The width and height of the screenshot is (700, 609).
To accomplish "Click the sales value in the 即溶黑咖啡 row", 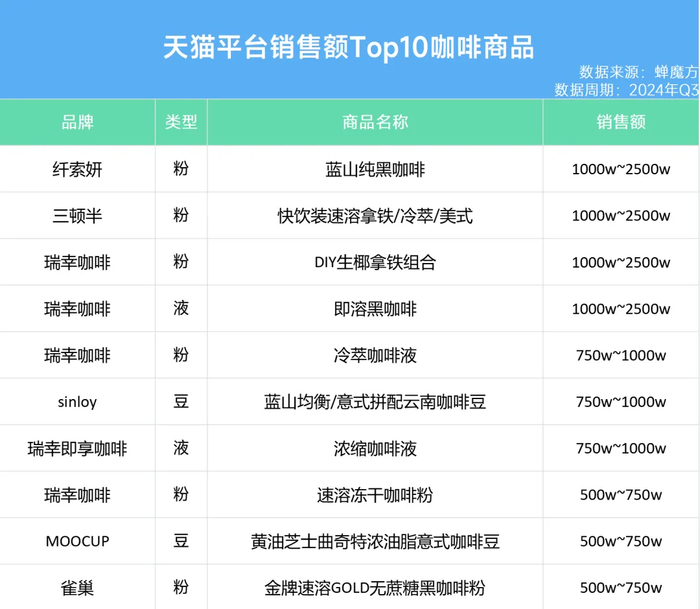I will point(621,309).
